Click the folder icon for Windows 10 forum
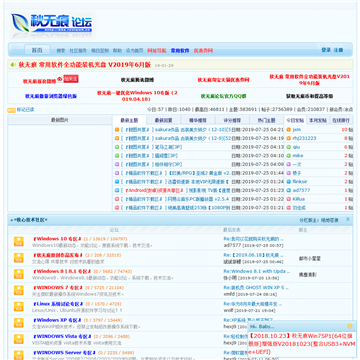The image size is (360, 360). (19, 242)
